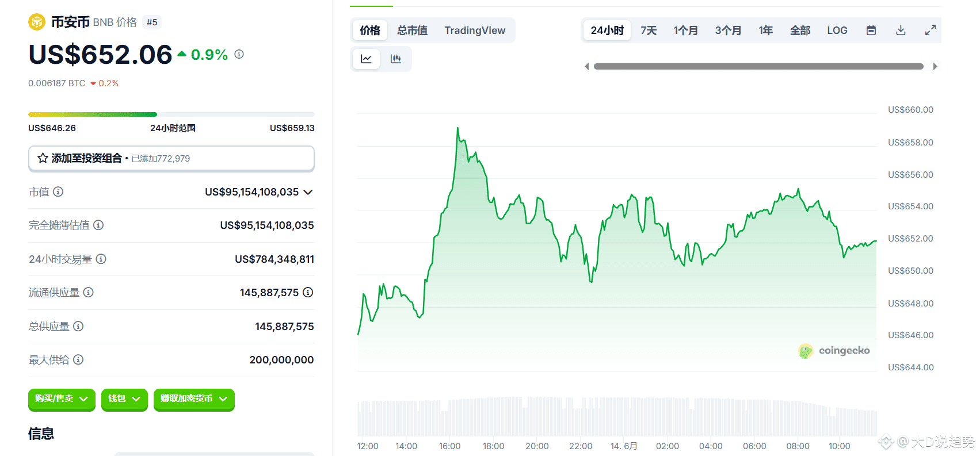Select 1个月 time range
The height and width of the screenshot is (456, 980).
pyautogui.click(x=685, y=30)
